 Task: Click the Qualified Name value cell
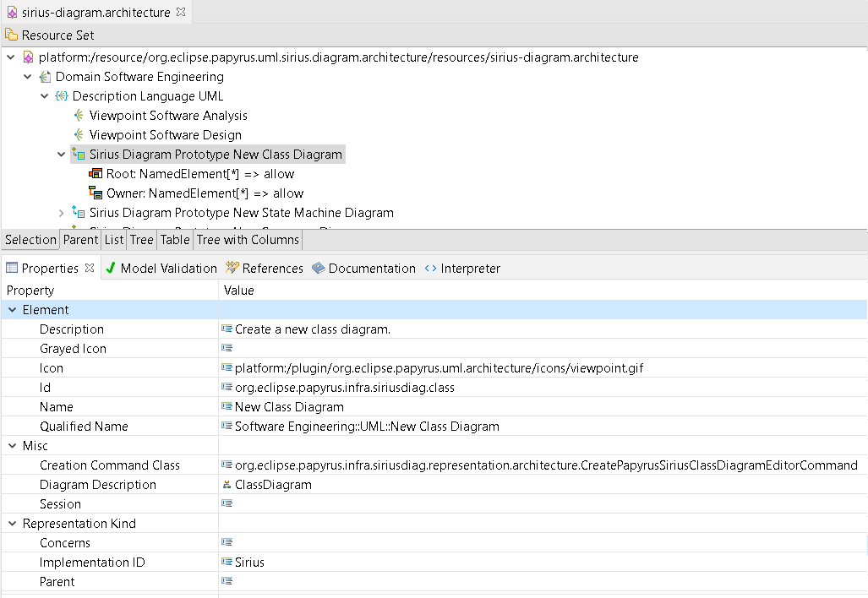point(543,426)
